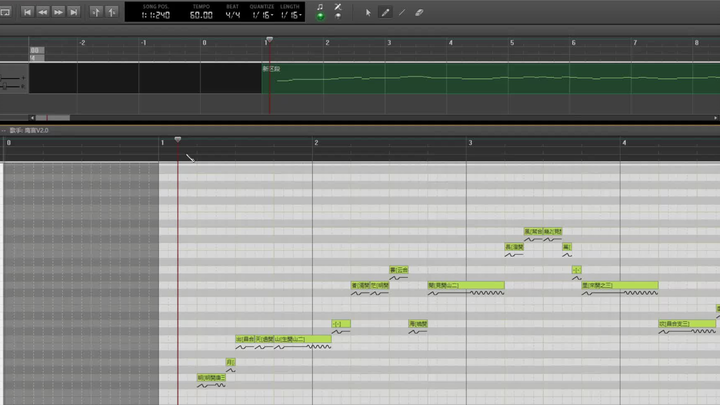This screenshot has width=720, height=405.
Task: Select the lowest note in measure 1
Action: click(211, 377)
